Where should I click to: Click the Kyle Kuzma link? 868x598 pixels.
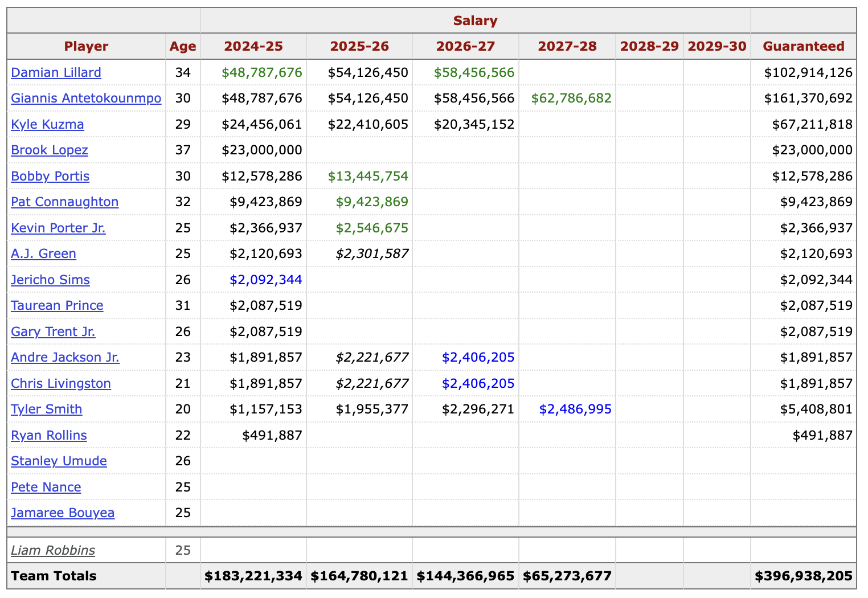click(x=47, y=124)
